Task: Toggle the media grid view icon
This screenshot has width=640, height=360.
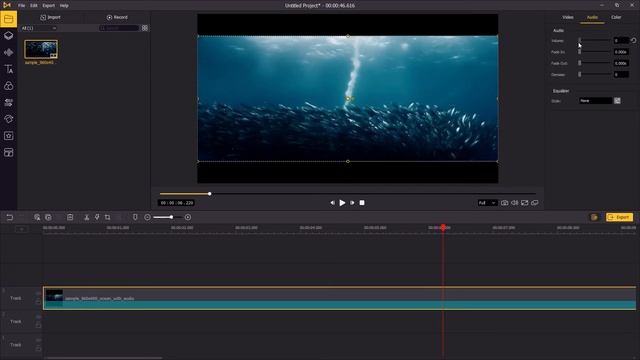Action: pos(144,28)
